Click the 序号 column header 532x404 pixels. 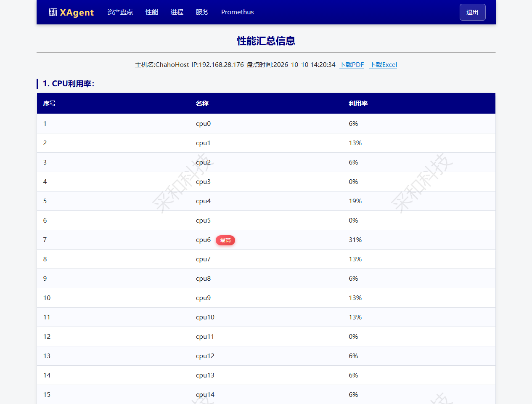(x=50, y=104)
